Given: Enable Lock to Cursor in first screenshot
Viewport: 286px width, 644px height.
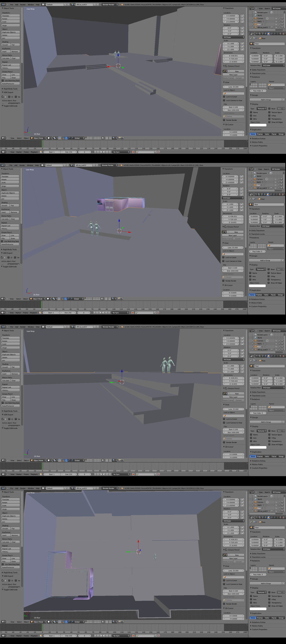Looking at the screenshot, I should click(224, 97).
